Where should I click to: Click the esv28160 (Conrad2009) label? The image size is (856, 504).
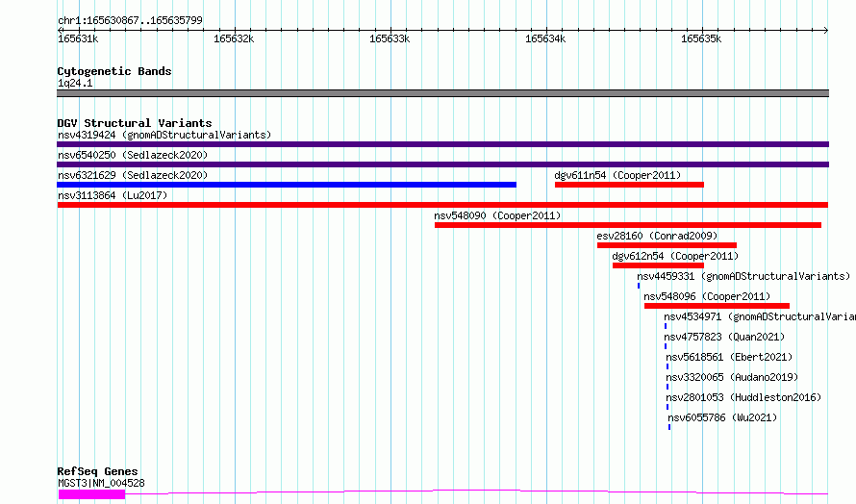[x=657, y=236]
